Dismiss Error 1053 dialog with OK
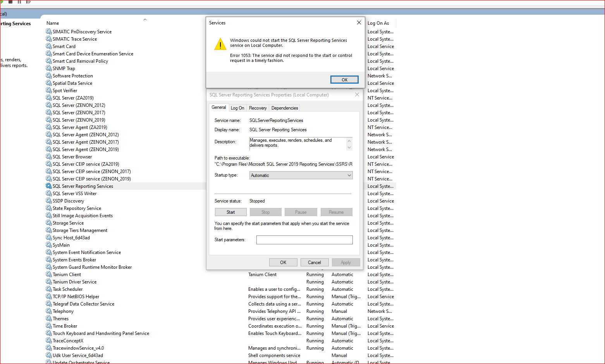Viewport: 605px width, 364px height. tap(344, 80)
